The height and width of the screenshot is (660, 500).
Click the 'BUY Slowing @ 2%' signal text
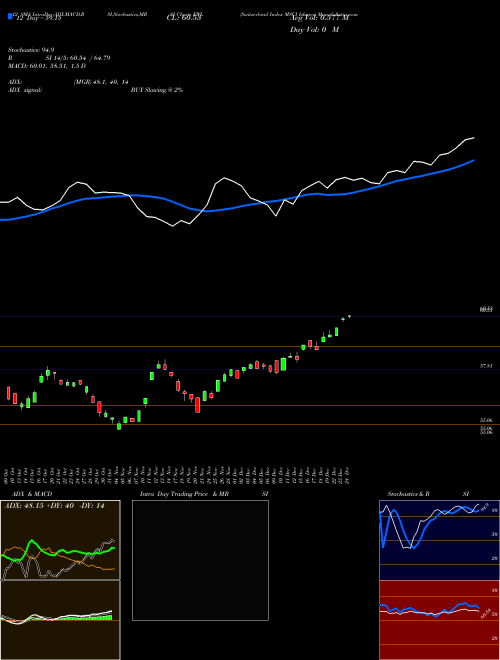(157, 90)
